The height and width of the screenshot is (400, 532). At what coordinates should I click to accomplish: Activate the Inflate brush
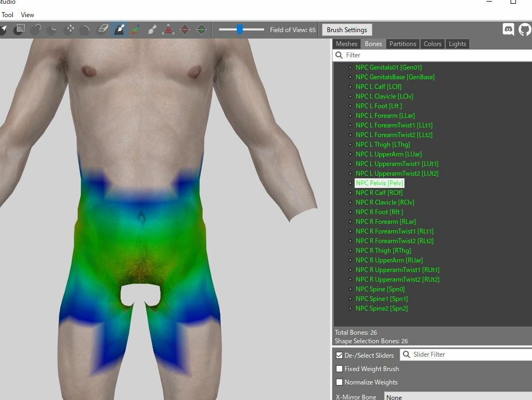[x=35, y=29]
